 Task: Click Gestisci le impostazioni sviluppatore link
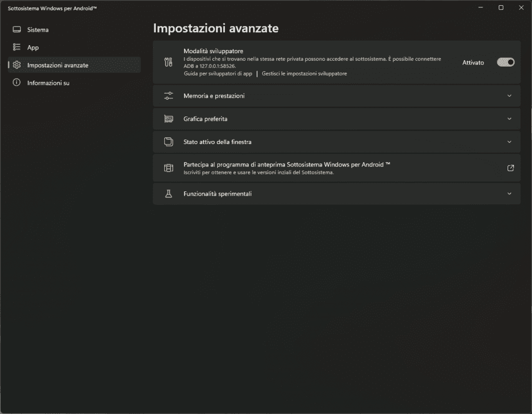304,74
